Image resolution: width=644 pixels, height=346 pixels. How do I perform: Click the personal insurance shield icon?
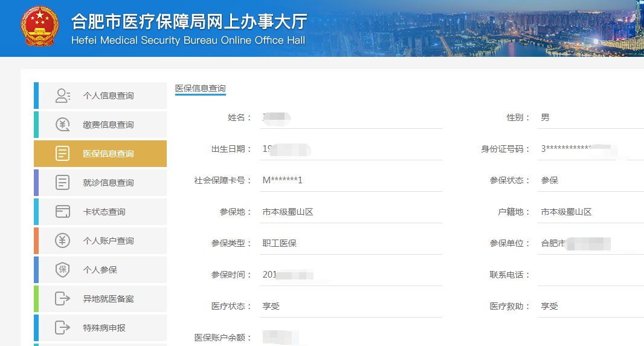pos(63,270)
